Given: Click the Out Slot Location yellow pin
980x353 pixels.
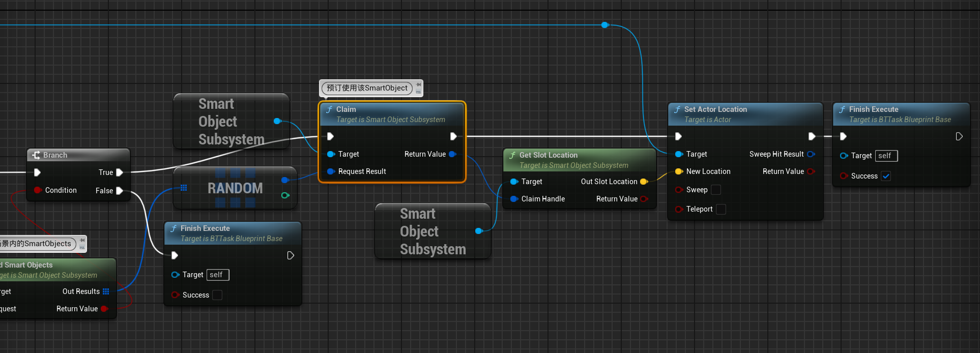Looking at the screenshot, I should click(x=644, y=182).
